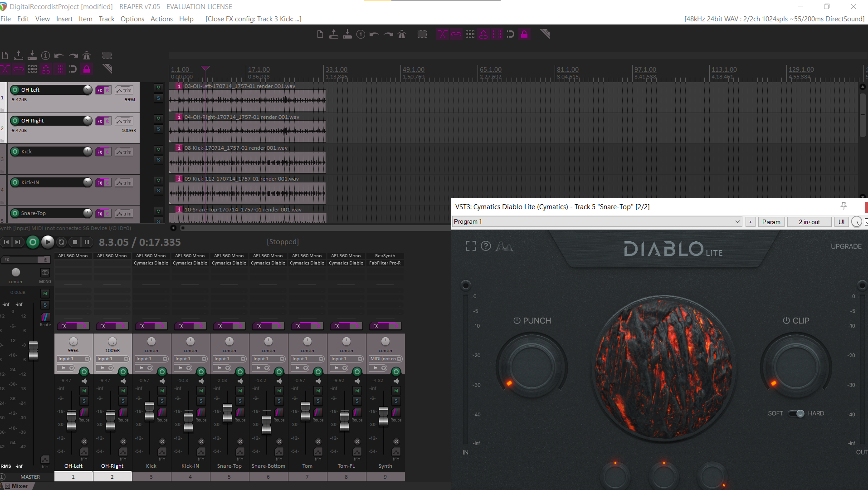Toggle the CLIP power icon in Diablo
This screenshot has width=868, height=490.
click(786, 320)
